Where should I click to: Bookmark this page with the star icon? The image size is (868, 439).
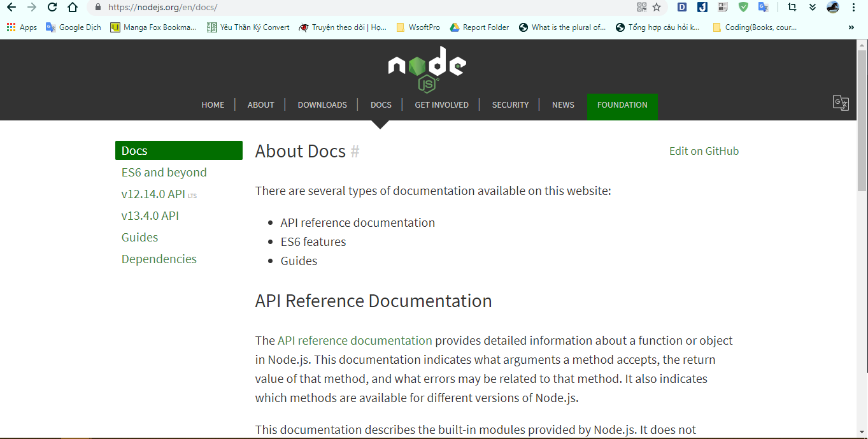pyautogui.click(x=657, y=8)
